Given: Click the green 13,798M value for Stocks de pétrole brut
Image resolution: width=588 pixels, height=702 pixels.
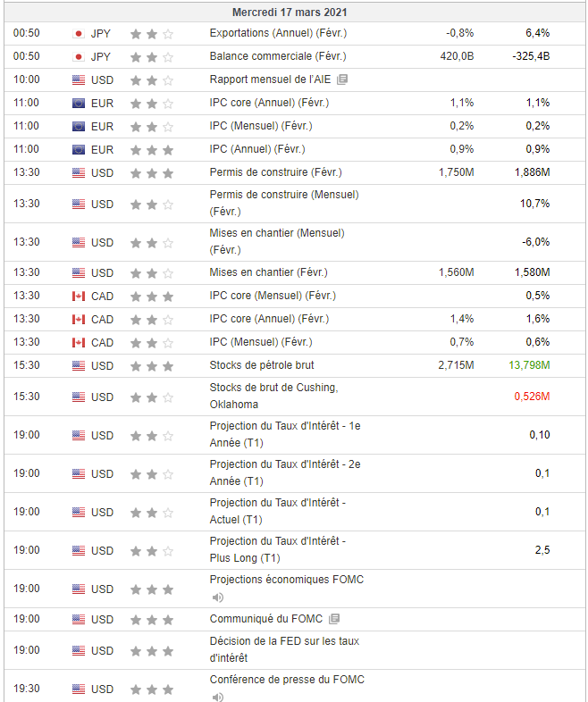Looking at the screenshot, I should point(529,365).
